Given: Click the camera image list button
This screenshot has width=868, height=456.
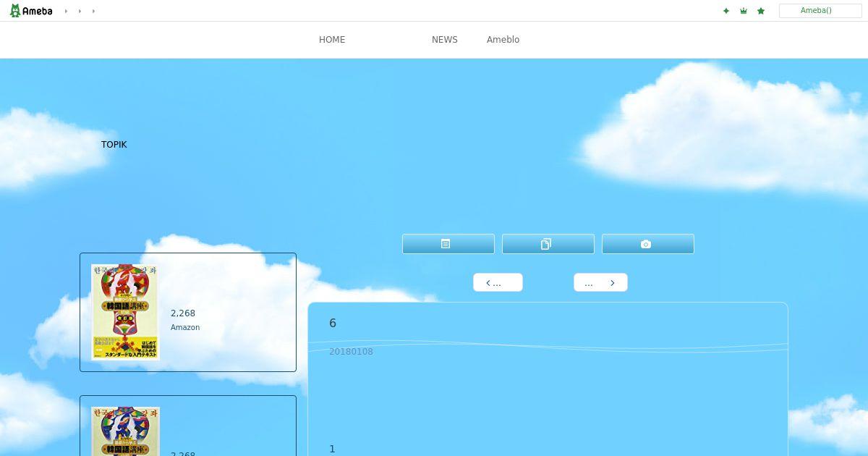Looking at the screenshot, I should tap(648, 244).
